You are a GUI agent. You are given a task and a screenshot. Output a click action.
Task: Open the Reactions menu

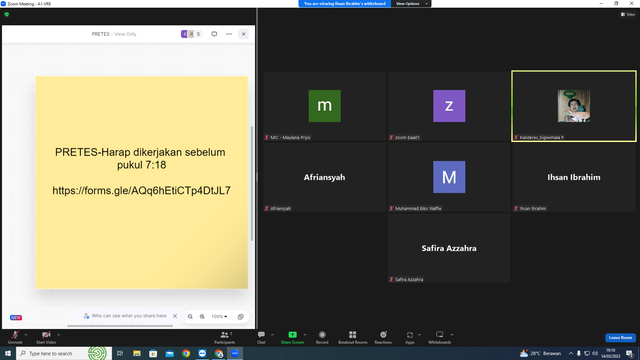tap(383, 337)
